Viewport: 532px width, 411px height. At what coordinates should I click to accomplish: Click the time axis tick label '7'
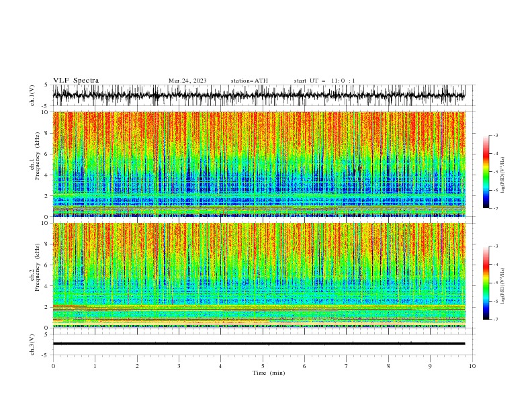(347, 366)
